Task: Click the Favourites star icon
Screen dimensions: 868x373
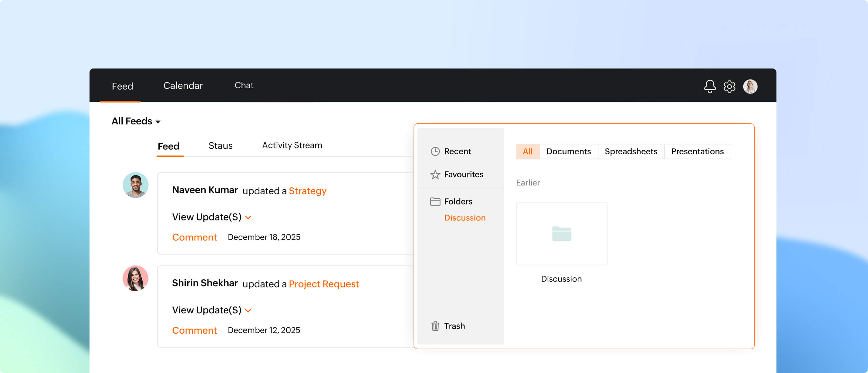Action: [x=435, y=174]
